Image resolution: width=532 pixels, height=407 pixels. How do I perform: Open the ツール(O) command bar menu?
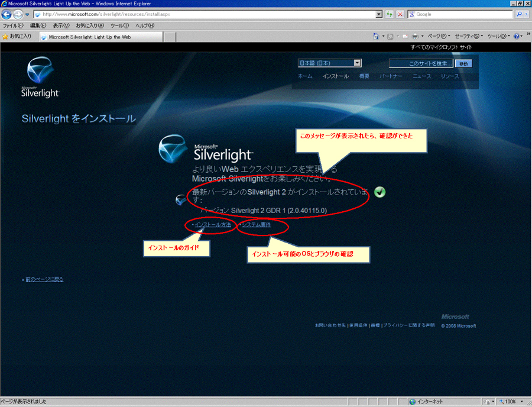coord(498,36)
